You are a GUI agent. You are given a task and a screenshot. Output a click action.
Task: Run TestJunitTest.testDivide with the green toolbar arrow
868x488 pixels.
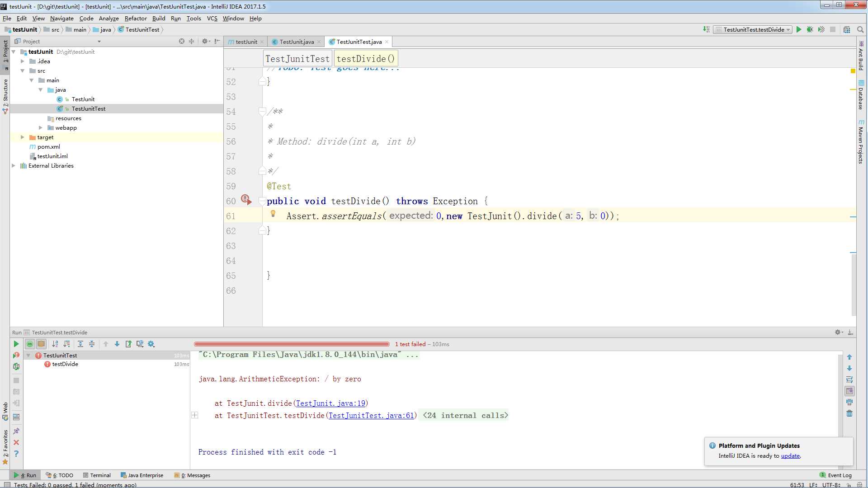pyautogui.click(x=799, y=30)
